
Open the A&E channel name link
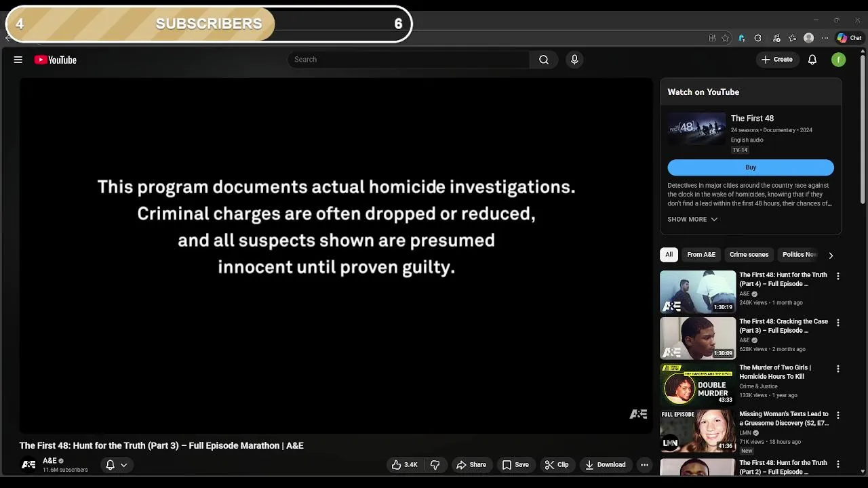point(50,461)
